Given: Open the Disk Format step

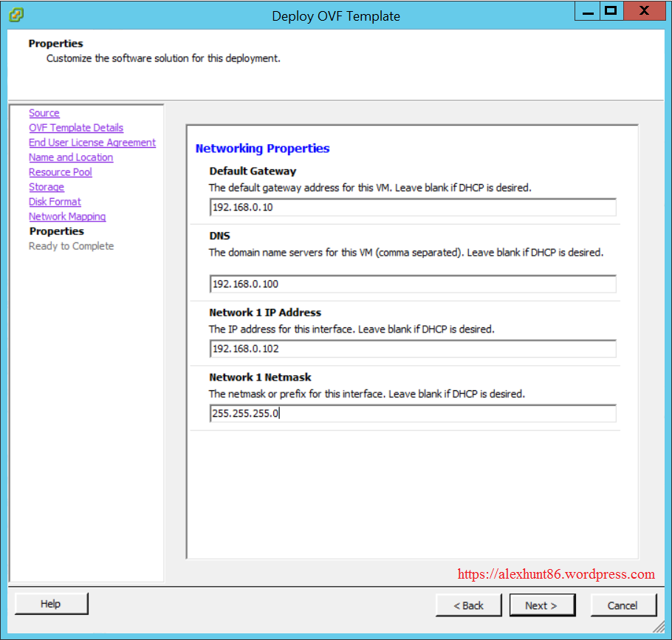Looking at the screenshot, I should tap(55, 202).
